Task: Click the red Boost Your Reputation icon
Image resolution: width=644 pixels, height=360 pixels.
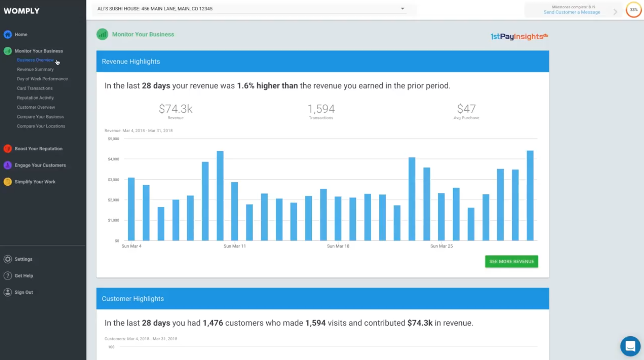Action: pos(7,149)
